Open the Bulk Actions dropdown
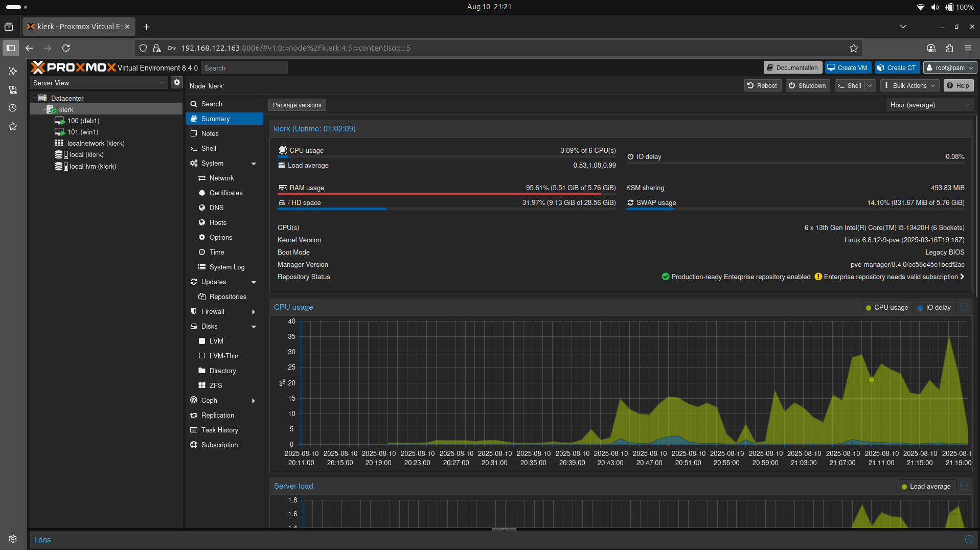 click(909, 85)
